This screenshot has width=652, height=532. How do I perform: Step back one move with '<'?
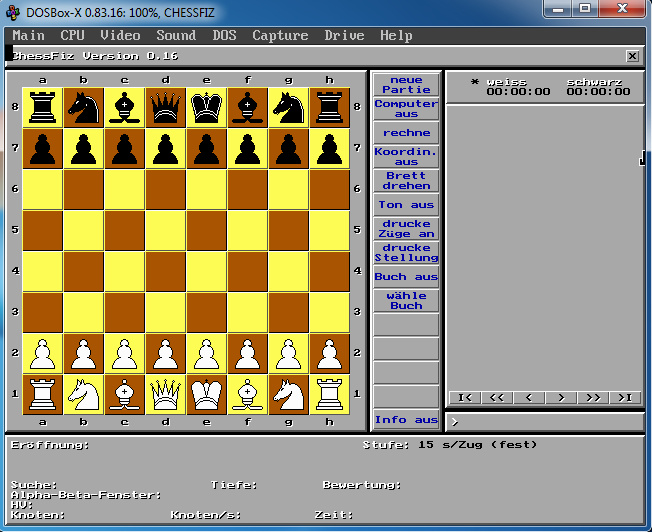tap(529, 398)
